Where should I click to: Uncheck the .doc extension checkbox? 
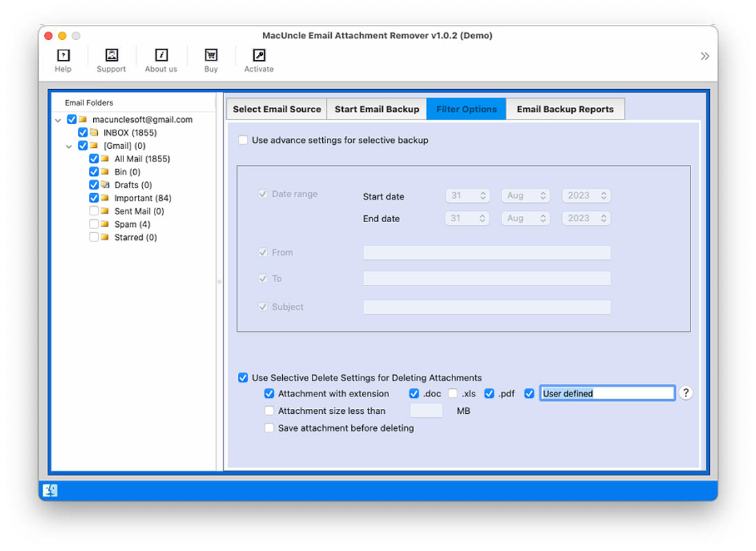tap(414, 393)
